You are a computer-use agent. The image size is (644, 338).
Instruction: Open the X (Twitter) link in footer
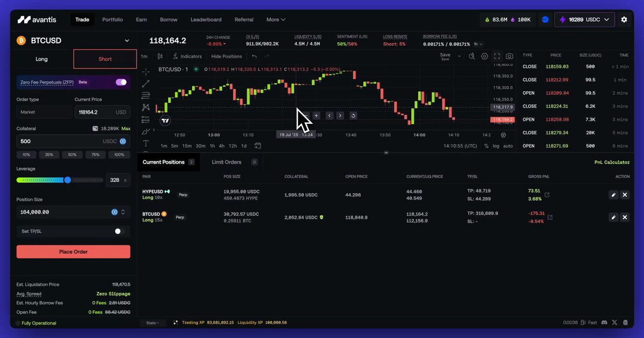pyautogui.click(x=614, y=322)
